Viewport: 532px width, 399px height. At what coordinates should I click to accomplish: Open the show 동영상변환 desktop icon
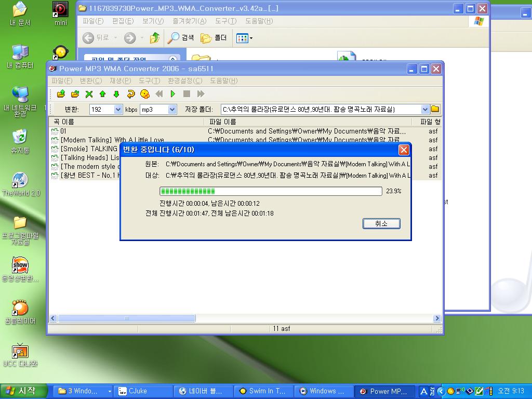pyautogui.click(x=20, y=270)
